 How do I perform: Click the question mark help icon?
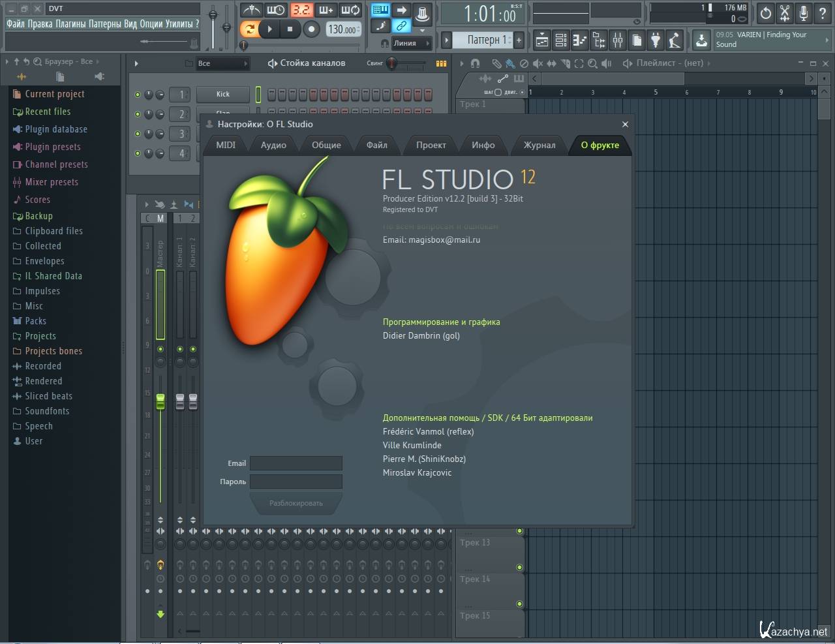[823, 12]
